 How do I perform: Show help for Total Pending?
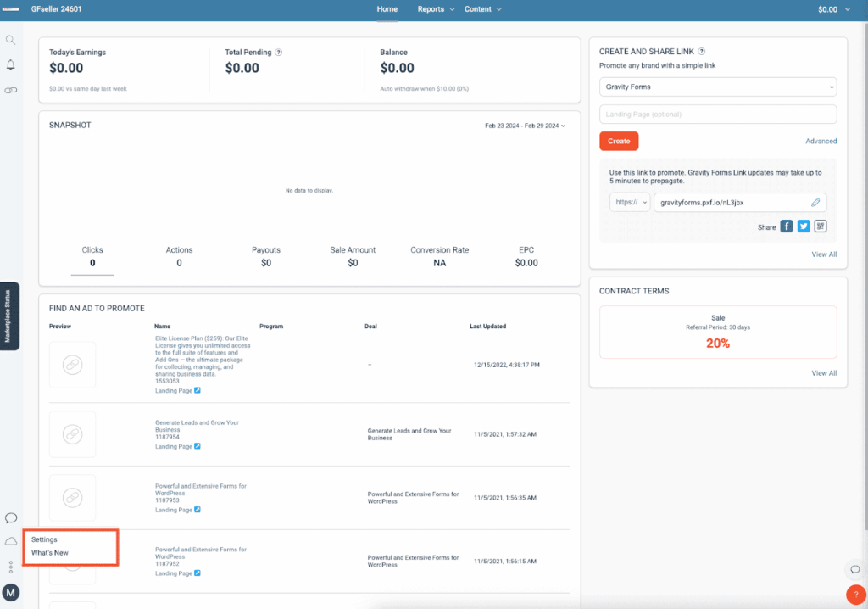278,52
